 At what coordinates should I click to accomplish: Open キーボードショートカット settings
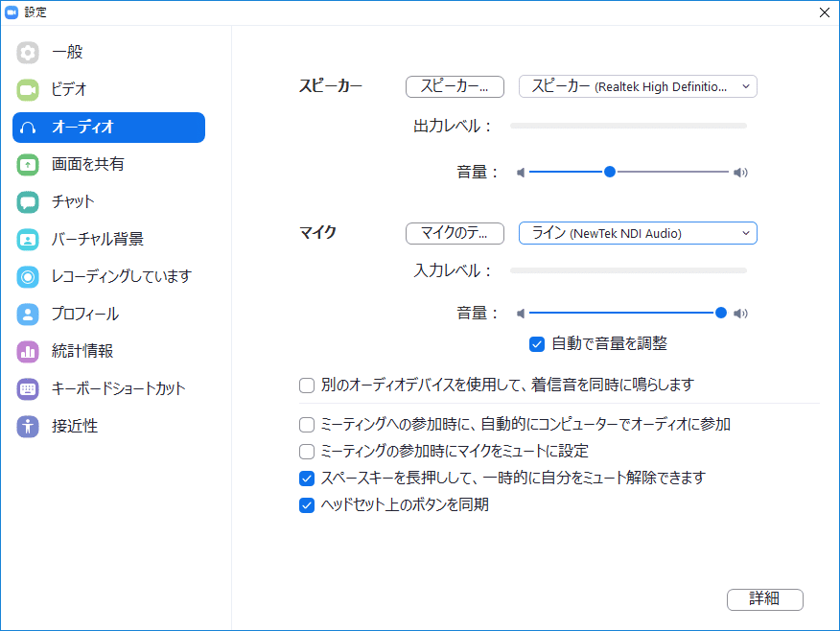click(105, 388)
